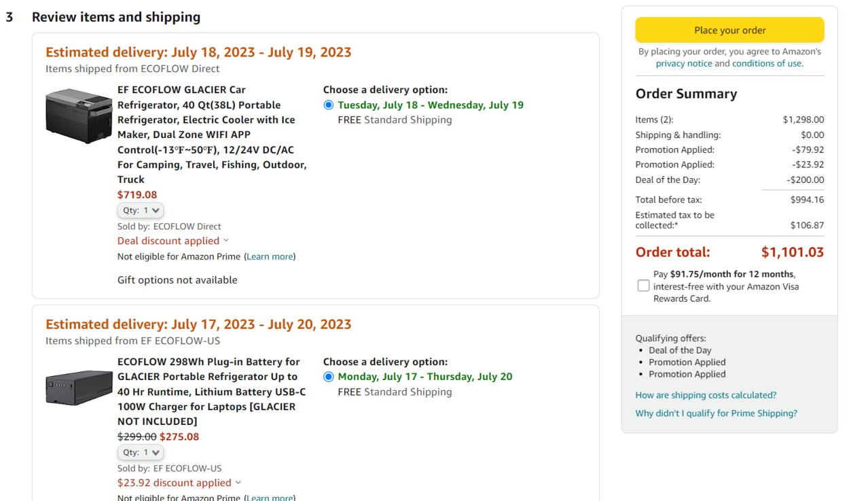Open How are shipping costs calculated link

[706, 395]
